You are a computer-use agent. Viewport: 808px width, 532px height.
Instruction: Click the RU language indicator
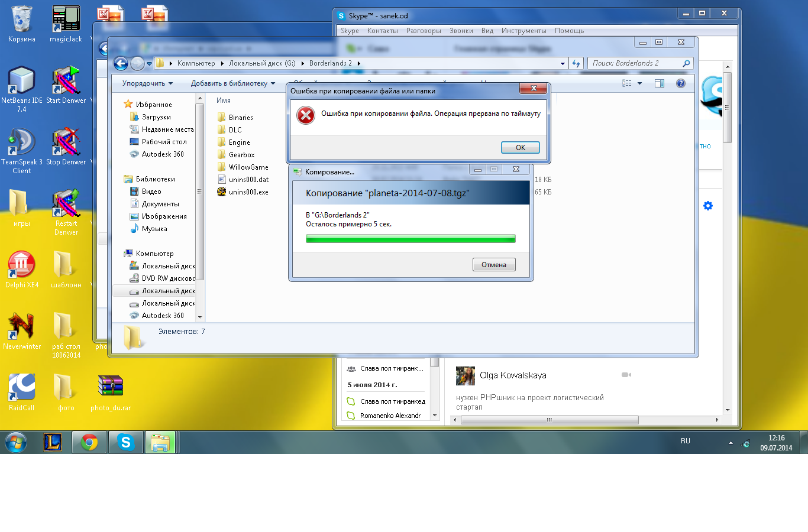coord(686,441)
